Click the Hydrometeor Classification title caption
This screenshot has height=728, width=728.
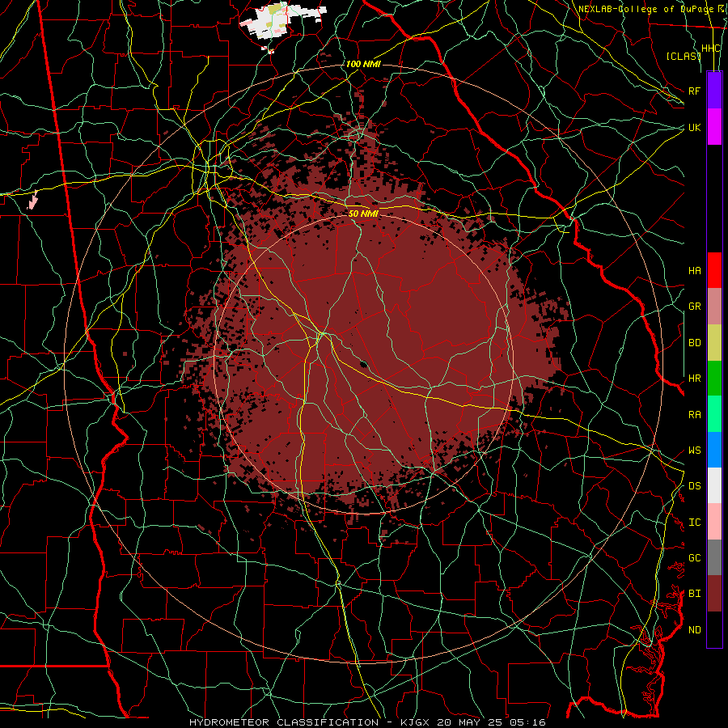pos(367,722)
